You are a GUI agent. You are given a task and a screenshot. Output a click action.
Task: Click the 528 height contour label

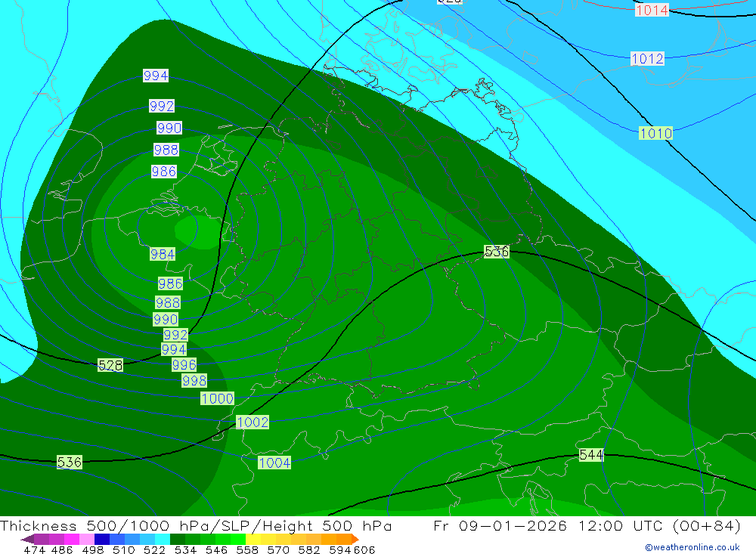(110, 365)
